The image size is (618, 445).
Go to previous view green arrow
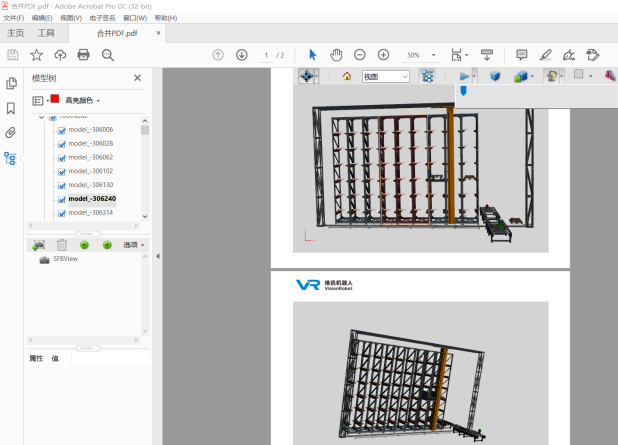84,245
